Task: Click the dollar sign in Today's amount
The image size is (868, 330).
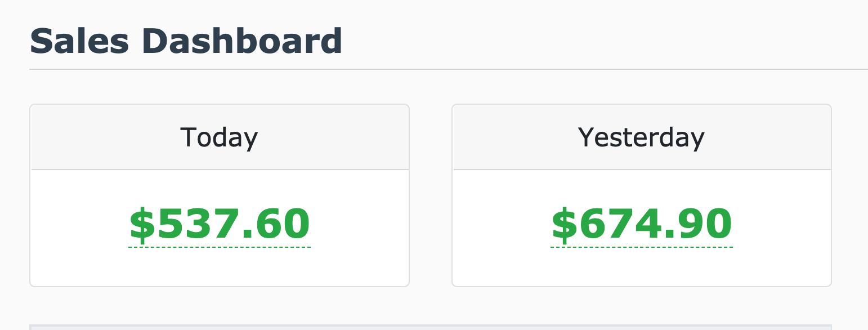Action: click(x=142, y=224)
